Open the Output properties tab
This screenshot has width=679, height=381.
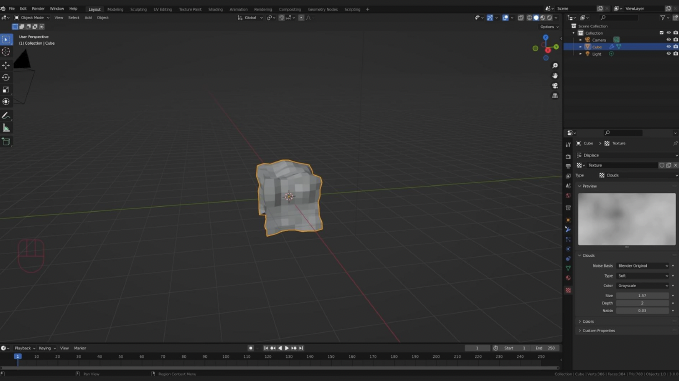568,166
